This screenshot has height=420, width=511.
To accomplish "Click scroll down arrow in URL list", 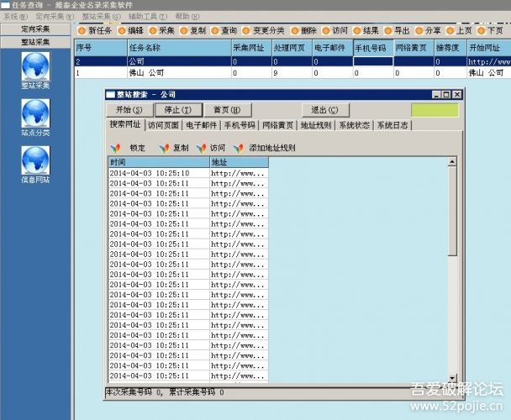I will [452, 378].
